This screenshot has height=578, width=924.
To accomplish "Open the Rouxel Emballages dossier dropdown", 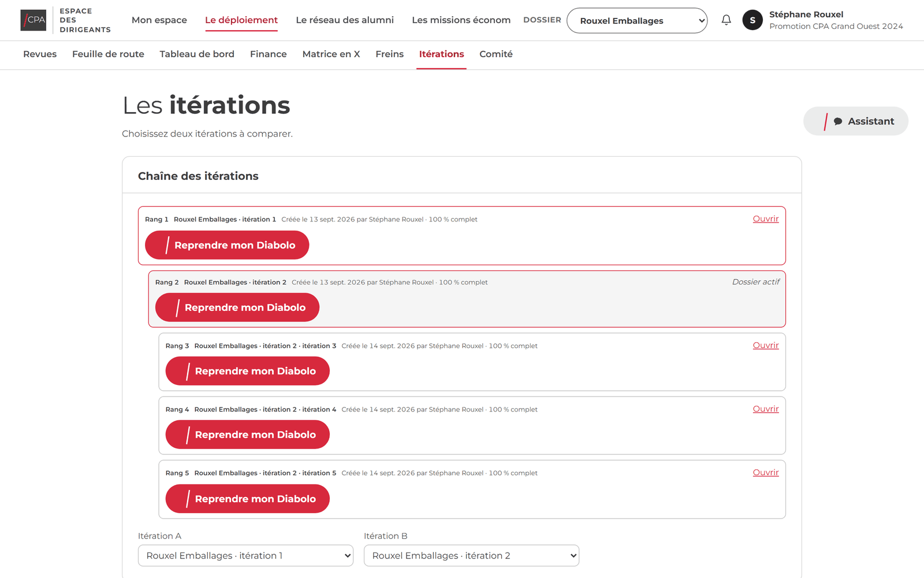I will [x=637, y=21].
